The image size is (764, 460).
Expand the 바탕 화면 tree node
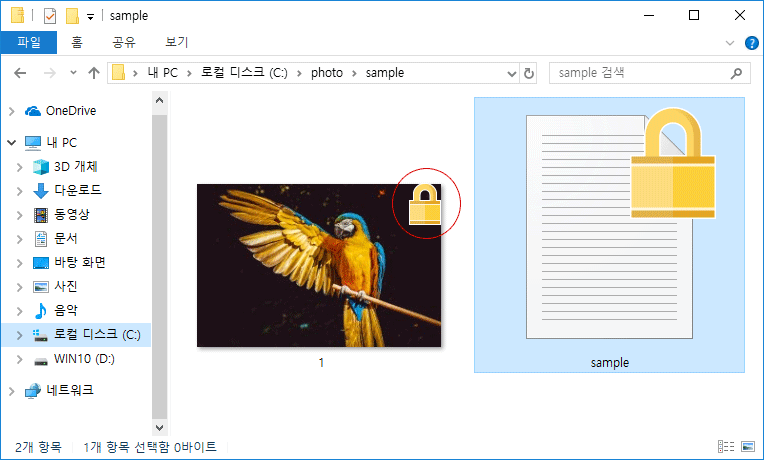19,263
